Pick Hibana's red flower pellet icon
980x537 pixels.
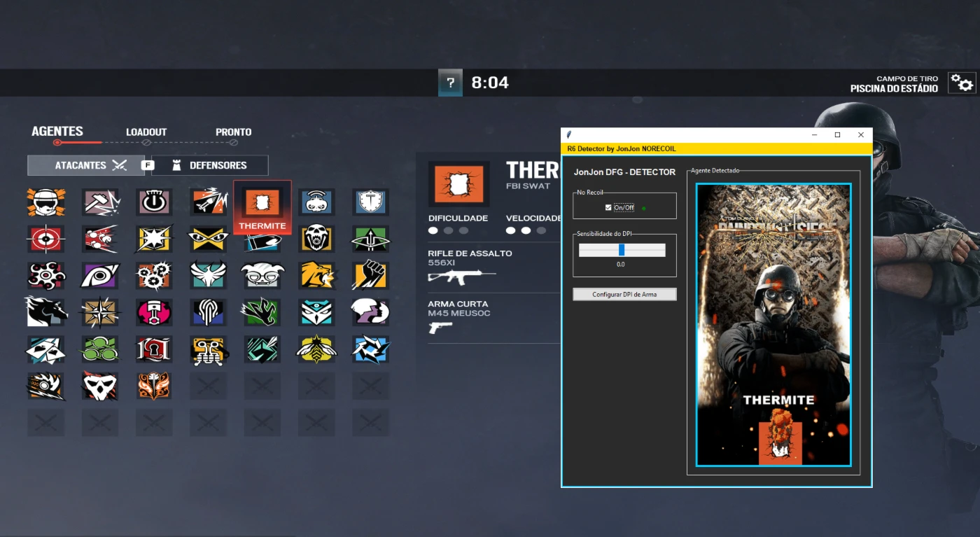[46, 275]
